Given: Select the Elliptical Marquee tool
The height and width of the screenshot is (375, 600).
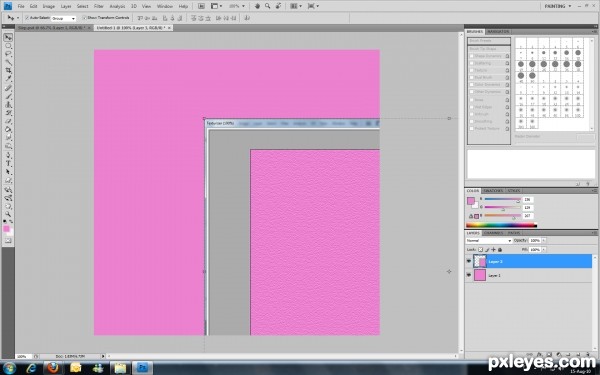Looking at the screenshot, I should 8,46.
